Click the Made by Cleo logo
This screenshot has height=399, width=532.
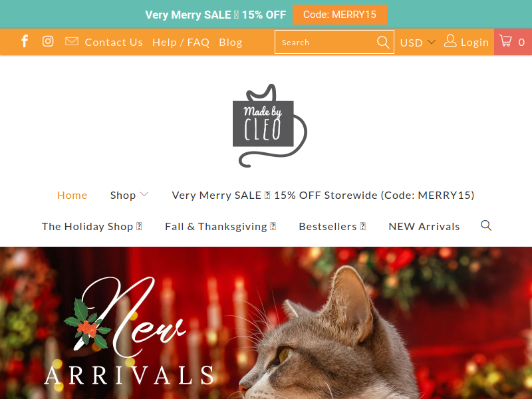click(x=270, y=126)
